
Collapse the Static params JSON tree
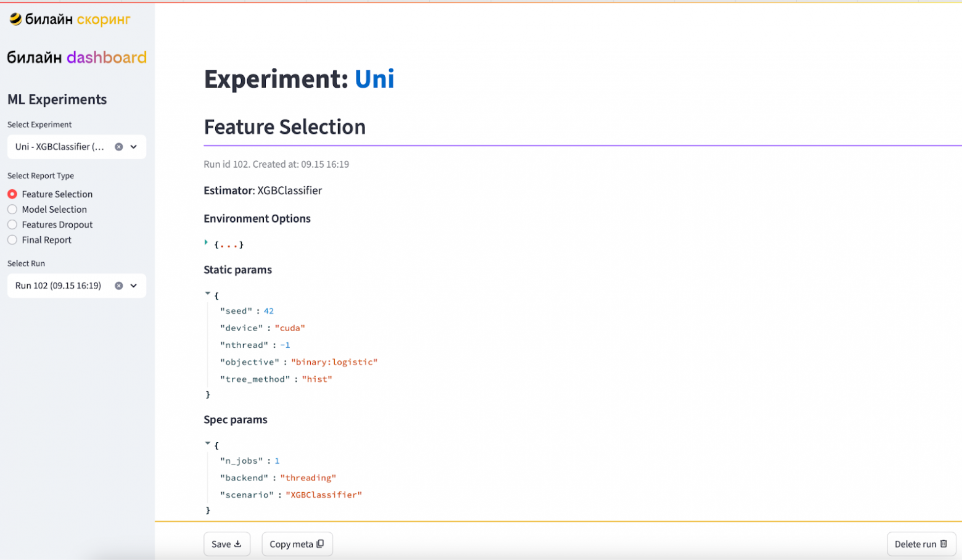click(208, 294)
